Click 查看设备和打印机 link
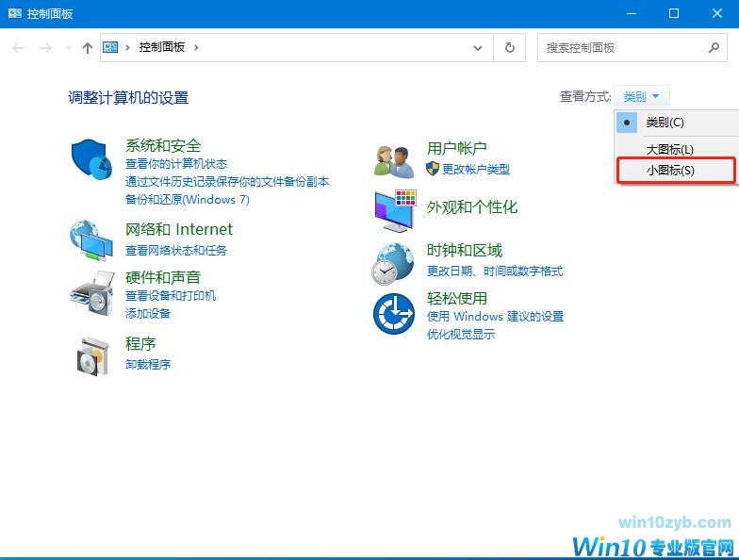The height and width of the screenshot is (560, 739). pyautogui.click(x=171, y=296)
